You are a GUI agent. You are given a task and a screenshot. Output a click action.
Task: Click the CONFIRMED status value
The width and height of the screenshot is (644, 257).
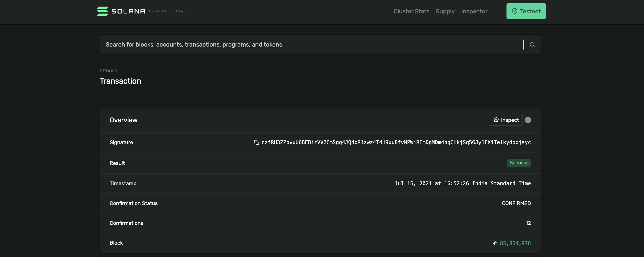point(516,203)
